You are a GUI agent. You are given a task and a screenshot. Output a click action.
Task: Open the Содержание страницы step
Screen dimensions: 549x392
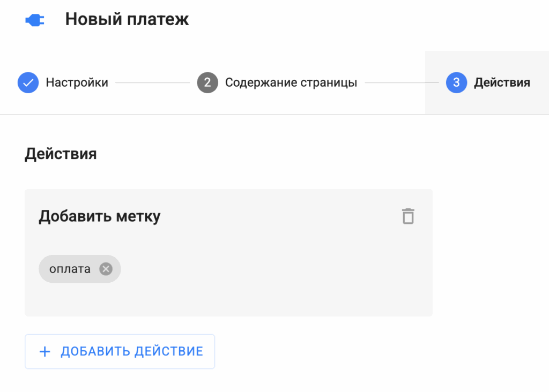tap(291, 83)
